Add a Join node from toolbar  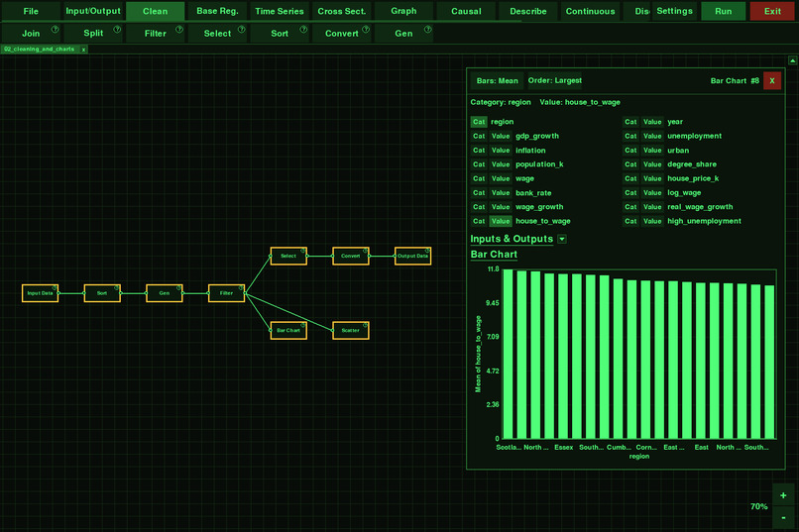point(31,33)
